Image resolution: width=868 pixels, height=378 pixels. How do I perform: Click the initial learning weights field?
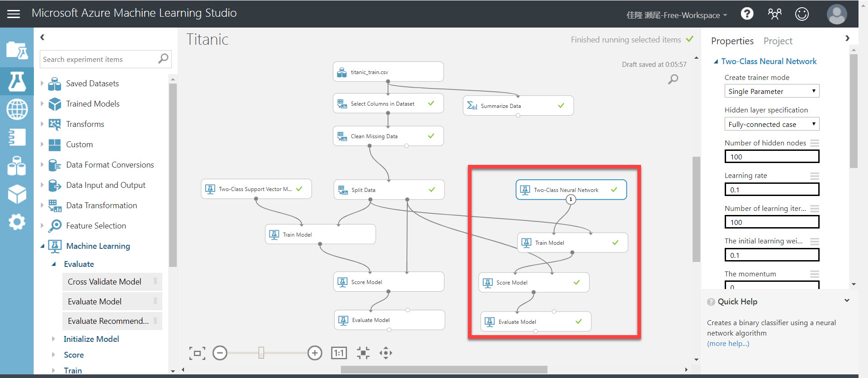pyautogui.click(x=772, y=255)
